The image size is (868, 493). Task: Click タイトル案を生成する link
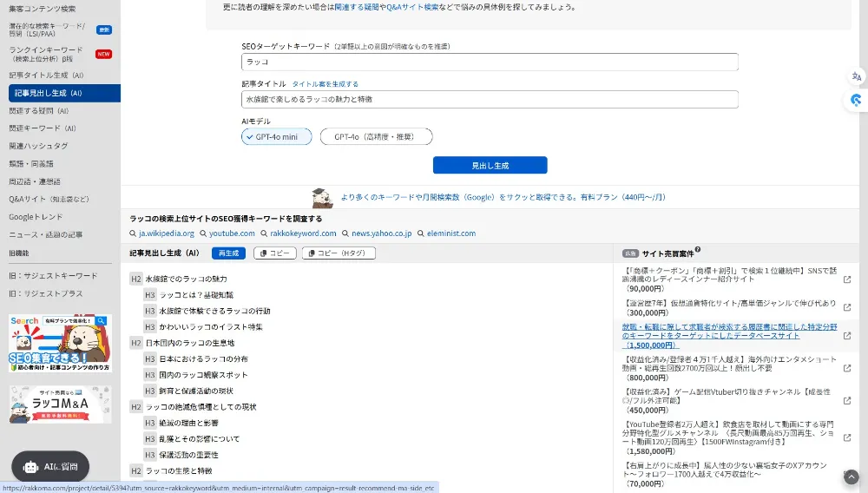pyautogui.click(x=325, y=84)
